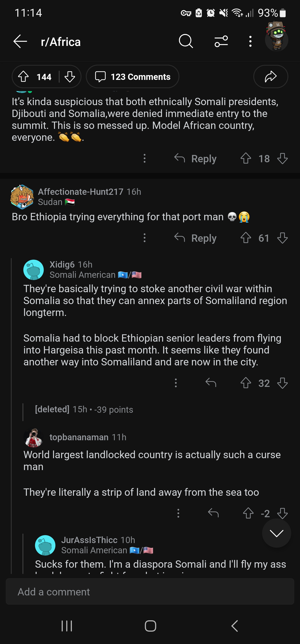The image size is (300, 644).
Task: Tap the jump-to-next-comment chevron button
Action: click(x=276, y=533)
